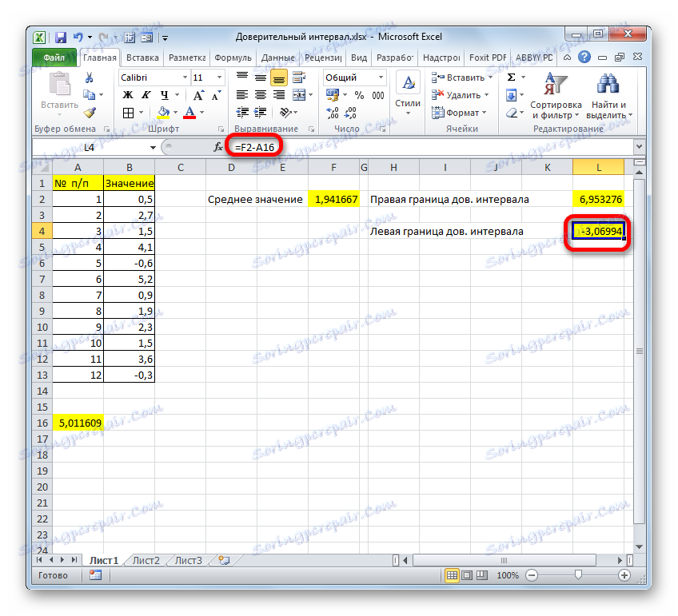Image resolution: width=678 pixels, height=616 pixels.
Task: Switch to the Данные ribbon tab
Action: (x=278, y=58)
